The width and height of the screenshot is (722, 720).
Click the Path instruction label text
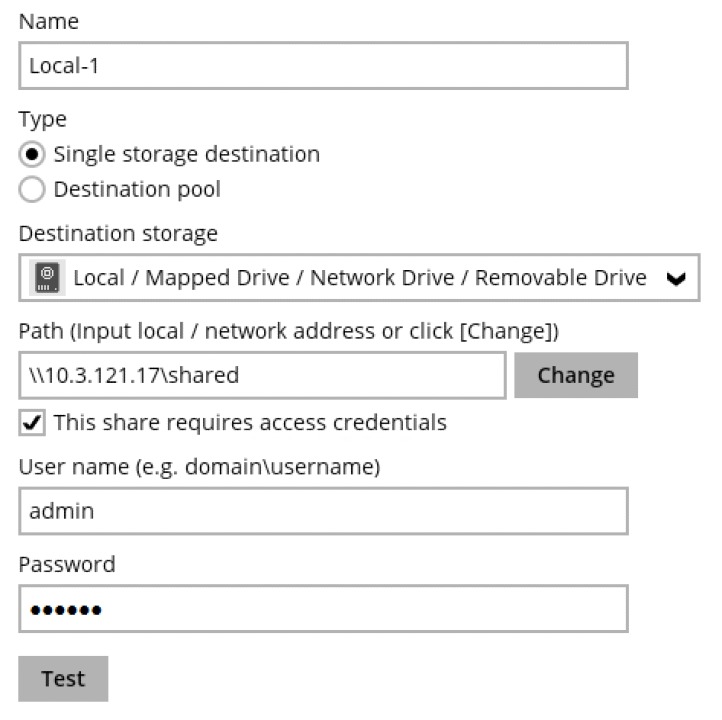pyautogui.click(x=288, y=331)
